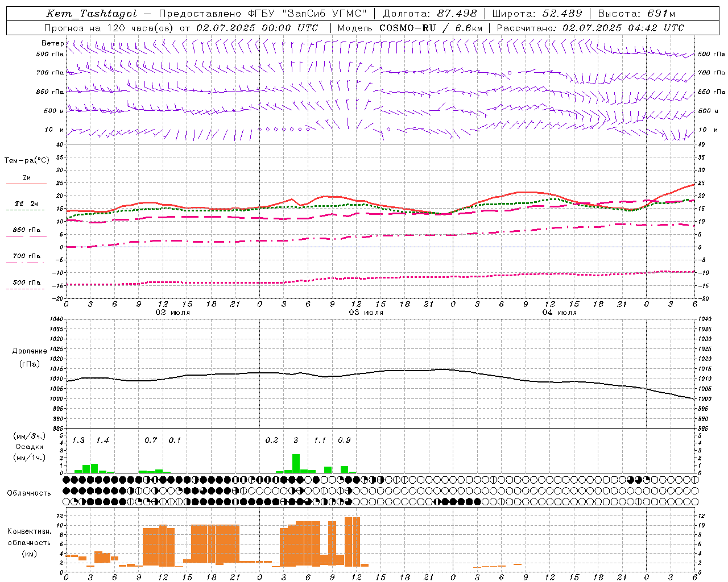The height and width of the screenshot is (582, 728).
Task: Click the Td 2м dew point legend entry
Action: coord(26,203)
